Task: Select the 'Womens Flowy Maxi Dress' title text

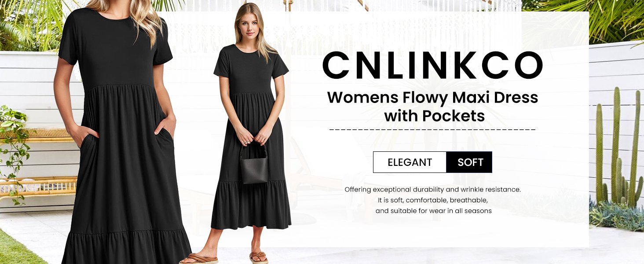Action: (432, 97)
